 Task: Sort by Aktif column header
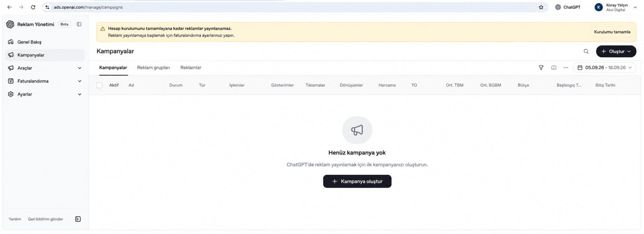114,85
